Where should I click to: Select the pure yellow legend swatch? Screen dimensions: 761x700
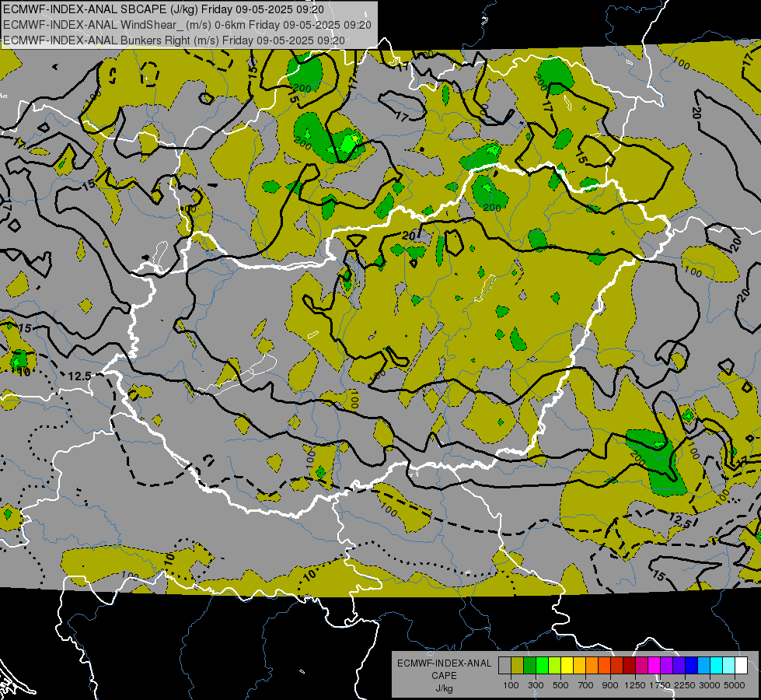pos(567,666)
